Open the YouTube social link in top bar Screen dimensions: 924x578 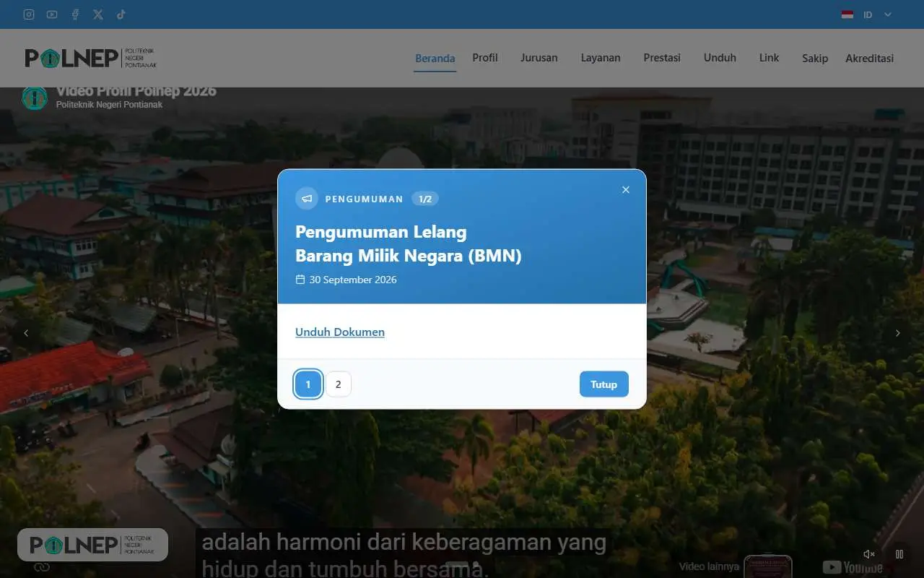[52, 14]
